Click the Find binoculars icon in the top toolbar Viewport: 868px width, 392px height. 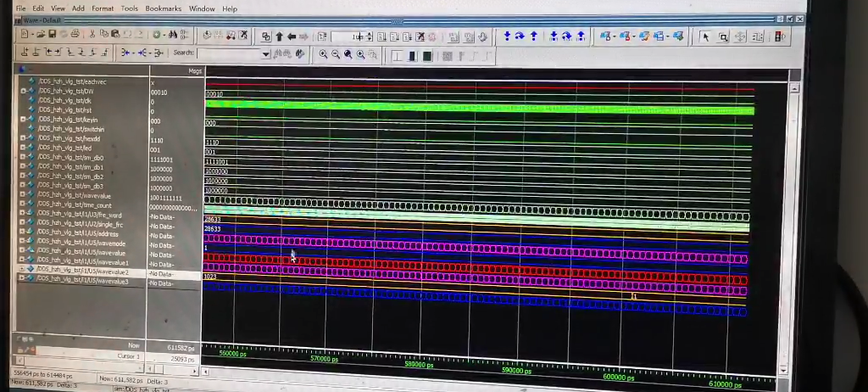click(173, 35)
